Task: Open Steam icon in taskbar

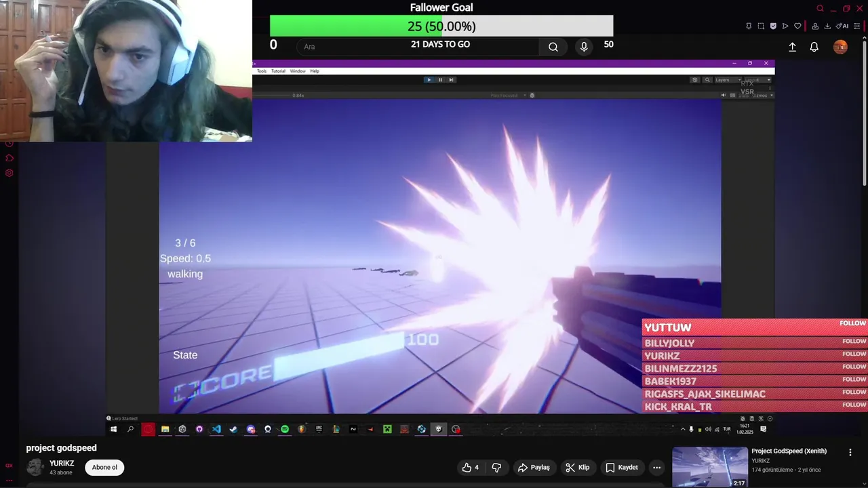Action: 233,429
